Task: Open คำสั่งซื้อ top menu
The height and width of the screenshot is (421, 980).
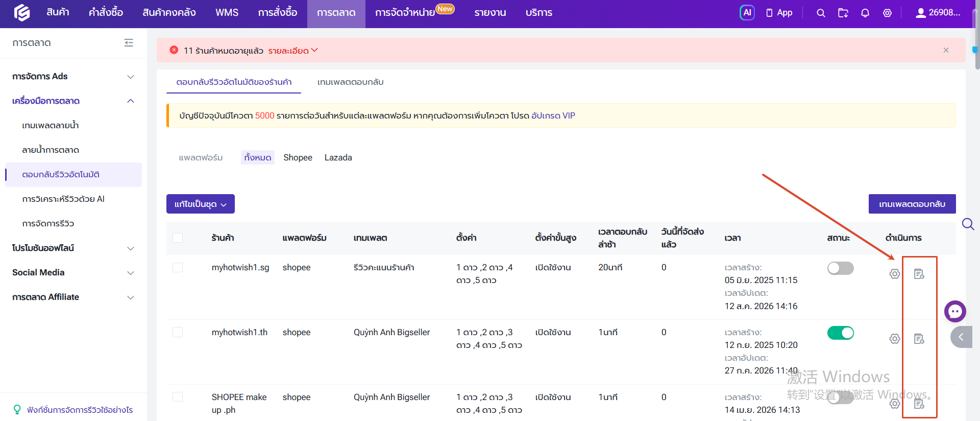Action: 106,13
